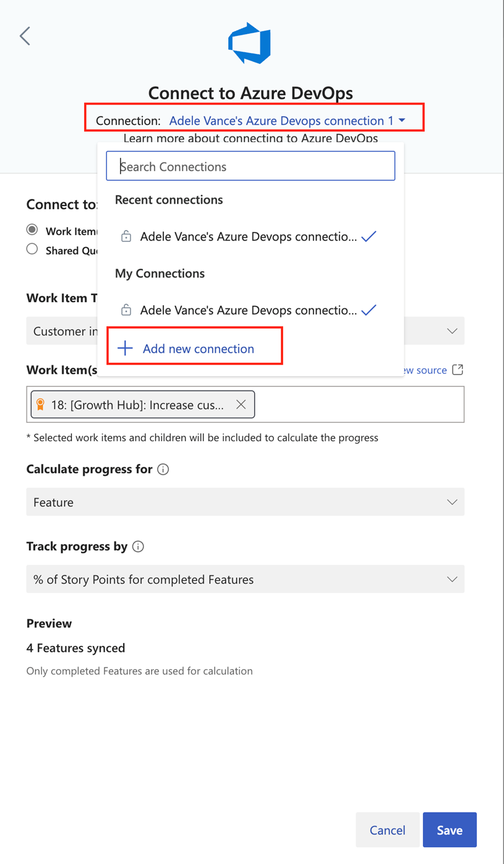Click info icon beside Track progress by

tap(139, 546)
